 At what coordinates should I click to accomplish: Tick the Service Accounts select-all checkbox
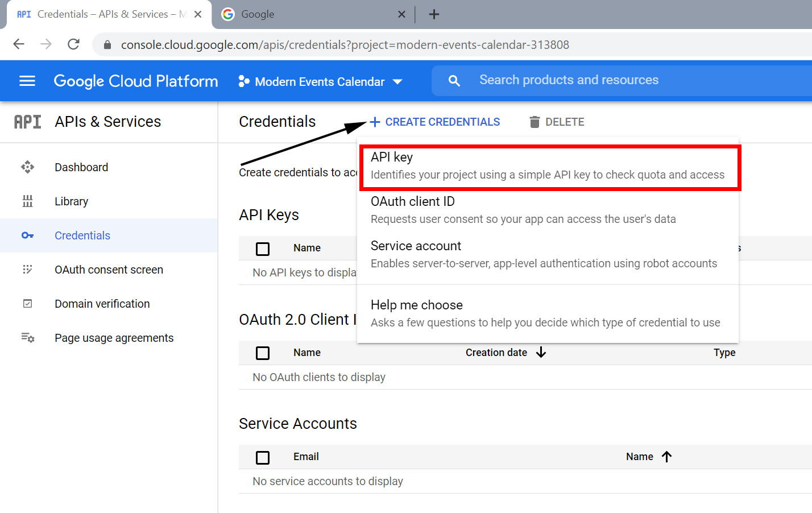tap(263, 457)
